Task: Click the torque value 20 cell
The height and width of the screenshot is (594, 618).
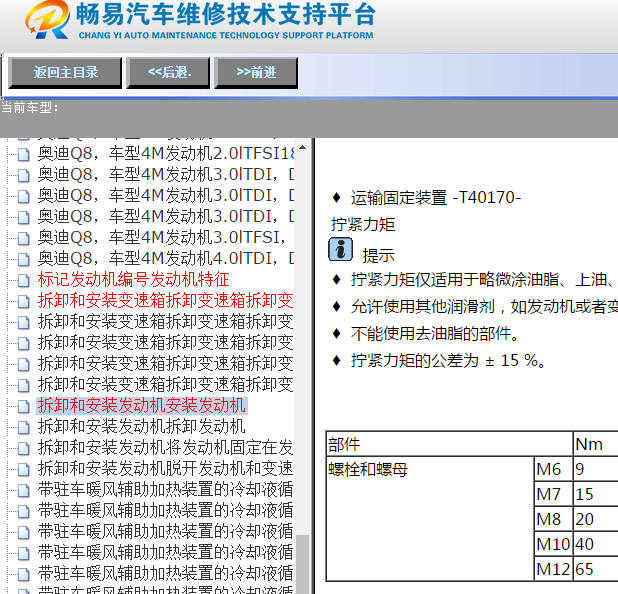Action: pyautogui.click(x=596, y=519)
